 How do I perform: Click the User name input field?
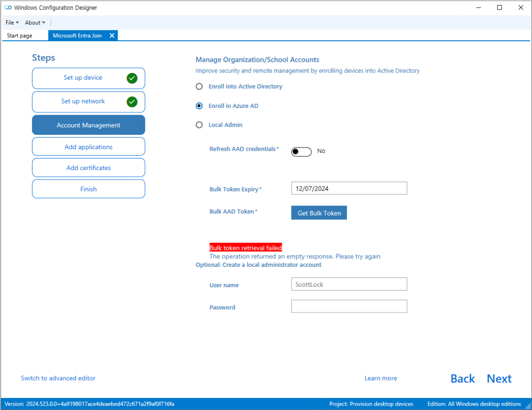click(x=349, y=284)
